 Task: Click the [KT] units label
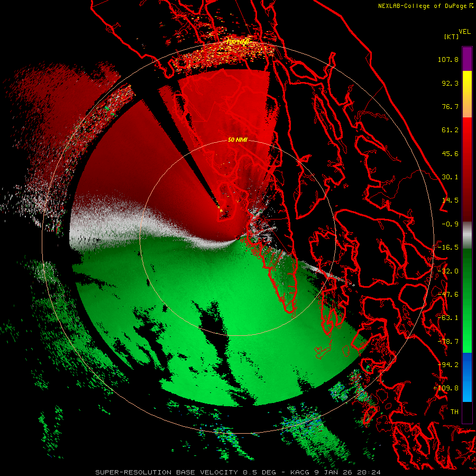point(451,36)
